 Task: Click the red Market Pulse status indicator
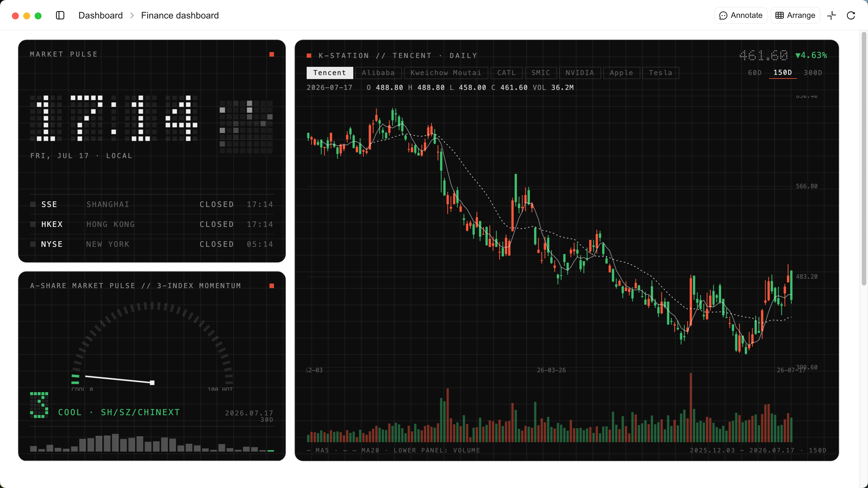(272, 54)
